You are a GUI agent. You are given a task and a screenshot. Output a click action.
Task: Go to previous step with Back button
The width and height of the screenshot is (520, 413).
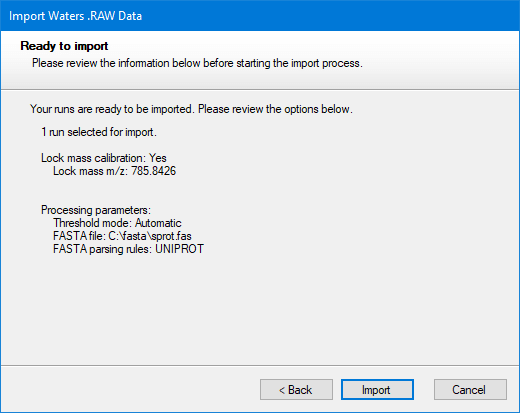[x=296, y=389]
